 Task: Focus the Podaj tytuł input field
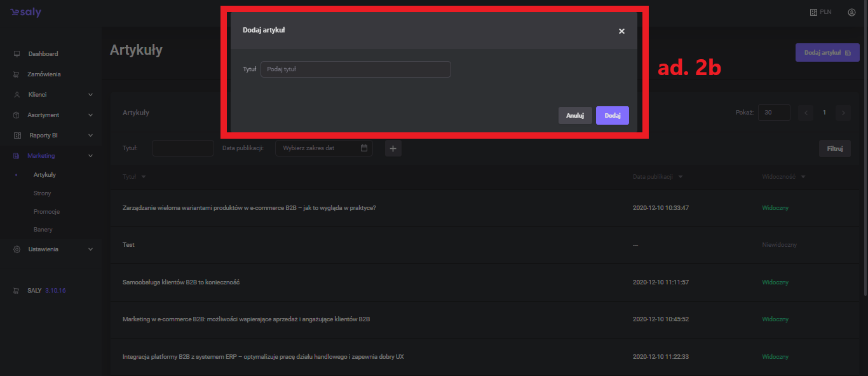coord(355,69)
